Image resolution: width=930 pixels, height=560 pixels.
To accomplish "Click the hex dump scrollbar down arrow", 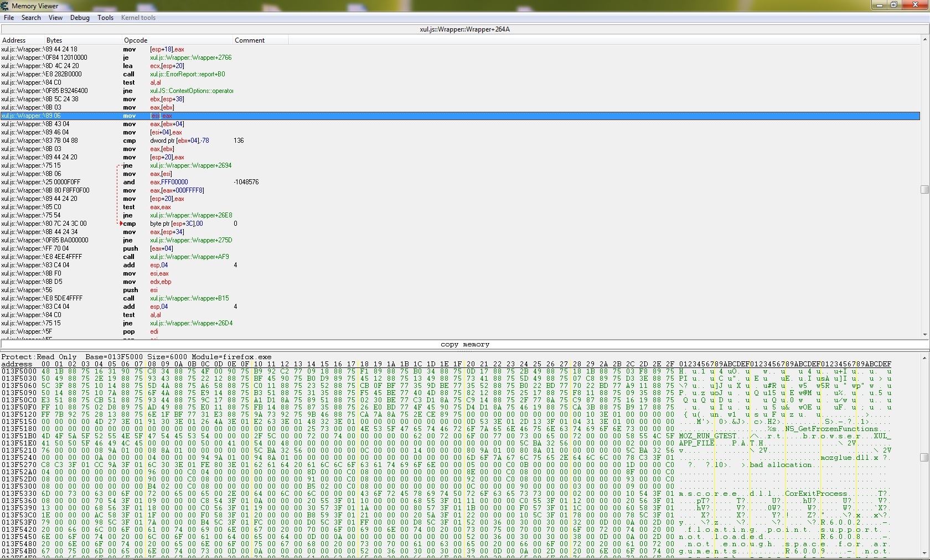I will point(924,553).
